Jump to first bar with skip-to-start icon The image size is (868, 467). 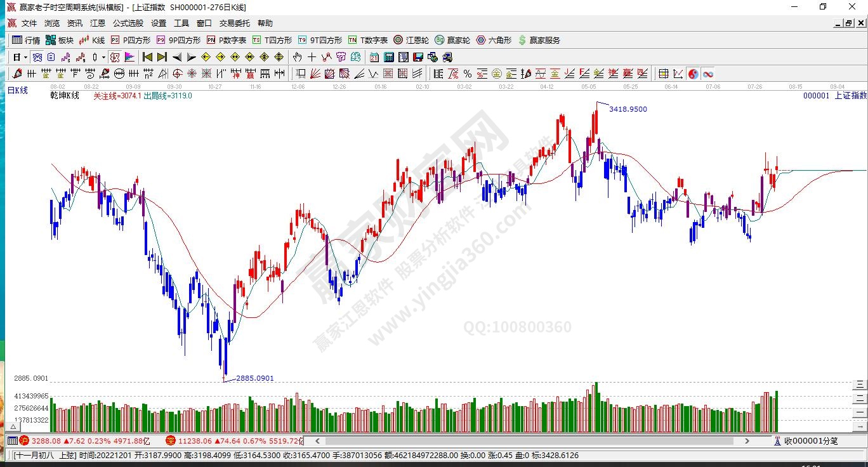(147, 57)
